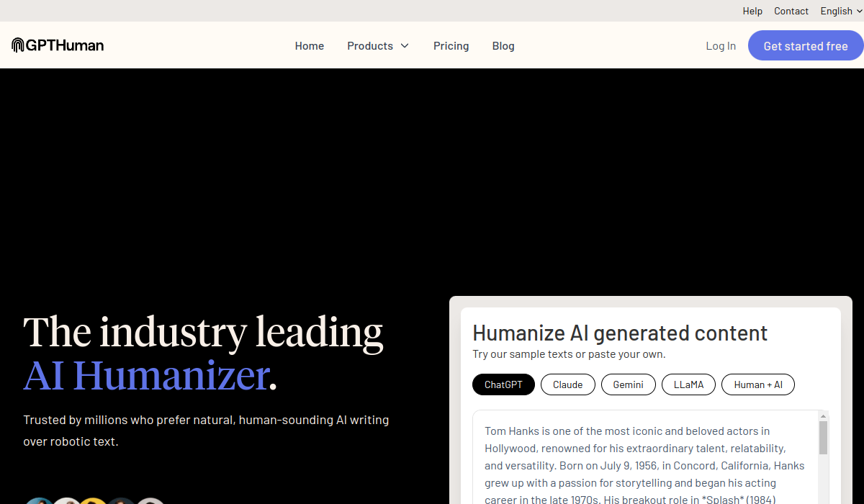Click 'The industry leading' headline text
The image size is (864, 504).
(x=203, y=332)
